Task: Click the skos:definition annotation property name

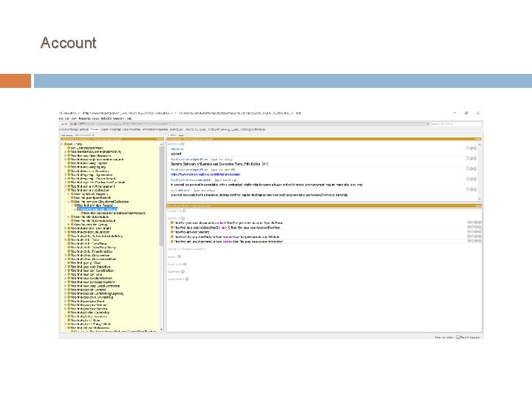Action: tap(180, 191)
